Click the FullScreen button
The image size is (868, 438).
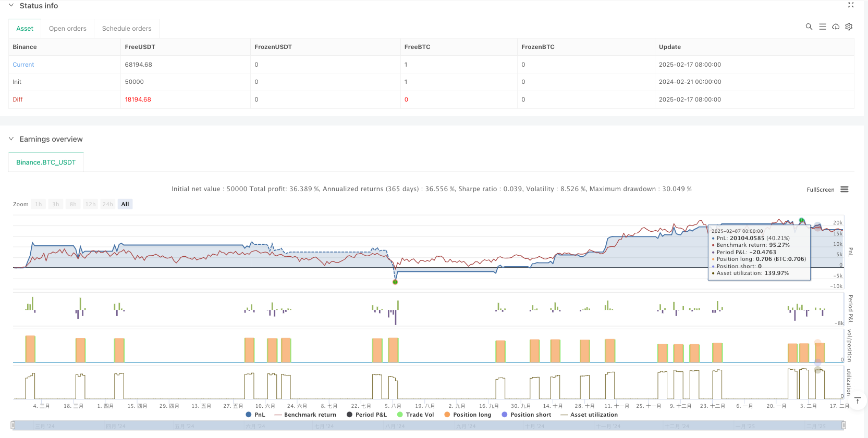821,190
